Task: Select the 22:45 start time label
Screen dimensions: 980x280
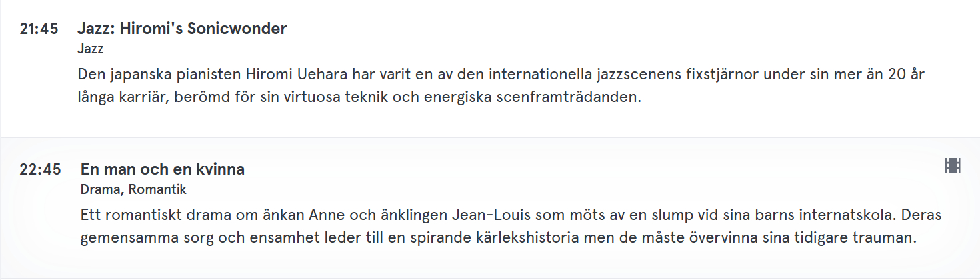Action: (40, 170)
